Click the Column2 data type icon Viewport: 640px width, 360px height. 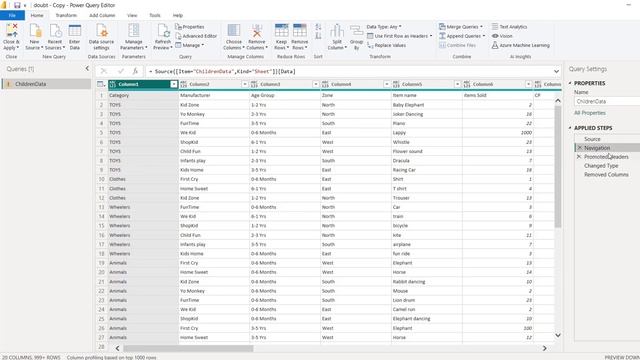[x=184, y=84]
